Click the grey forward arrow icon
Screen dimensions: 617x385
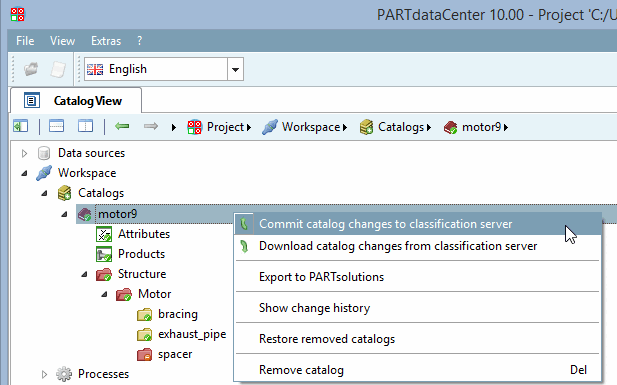[151, 126]
